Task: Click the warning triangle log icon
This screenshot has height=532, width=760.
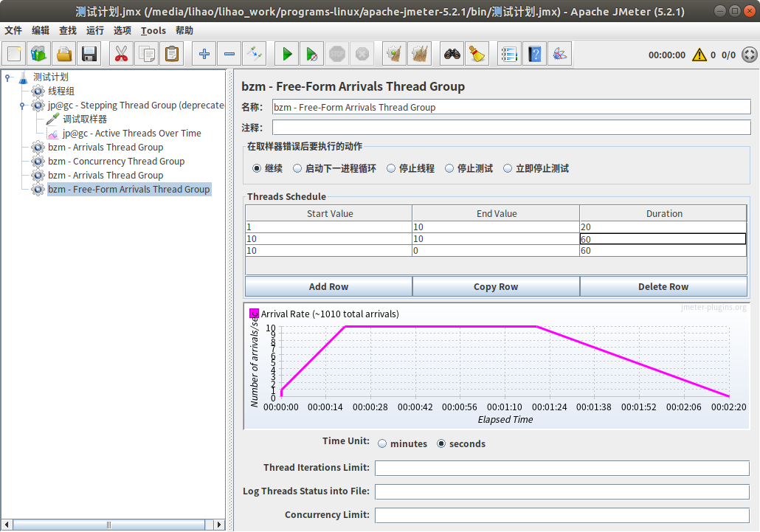Action: point(699,55)
